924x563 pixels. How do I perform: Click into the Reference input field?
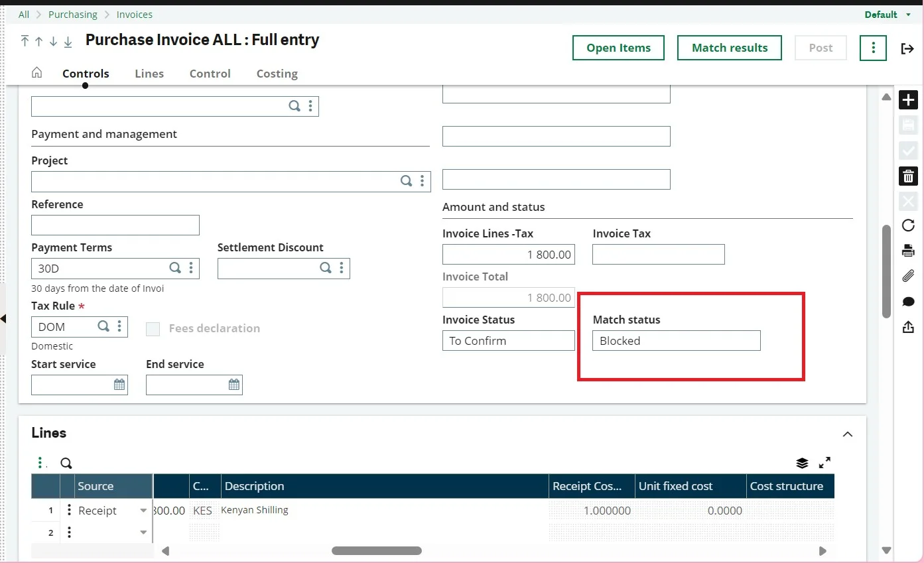pyautogui.click(x=115, y=225)
